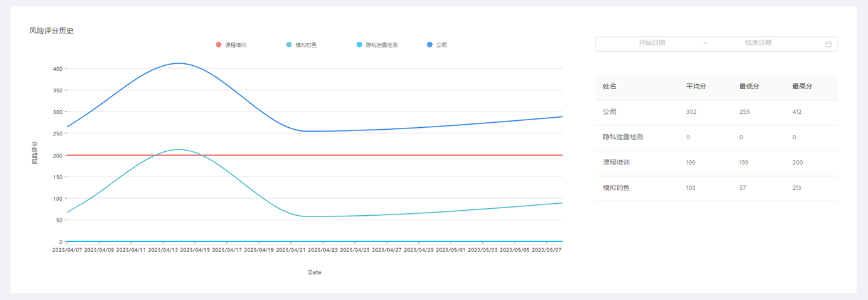Click the 平均分 column header
This screenshot has width=868, height=300.
point(696,86)
